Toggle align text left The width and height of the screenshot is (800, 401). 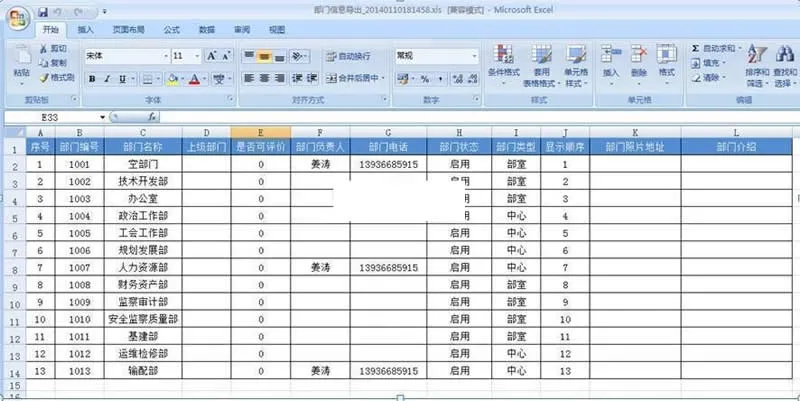248,79
